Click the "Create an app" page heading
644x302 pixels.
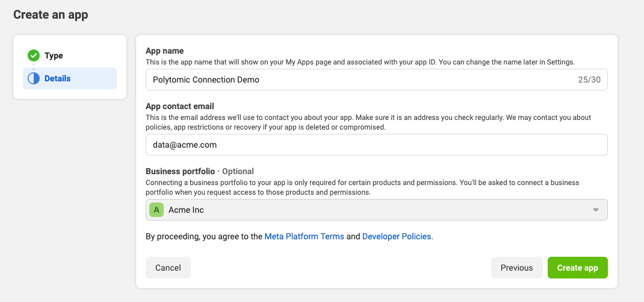click(51, 14)
